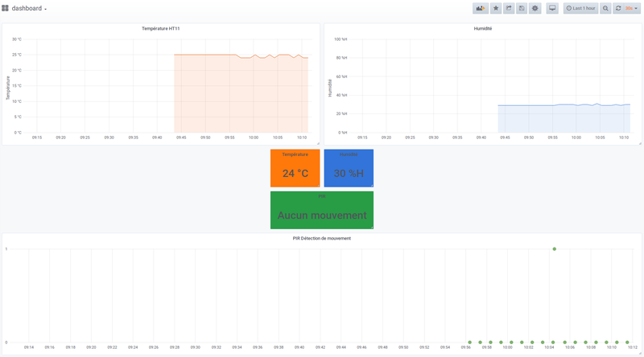The image size is (644, 357).
Task: Click resize handle of Température HT11 graph
Action: pyautogui.click(x=318, y=143)
